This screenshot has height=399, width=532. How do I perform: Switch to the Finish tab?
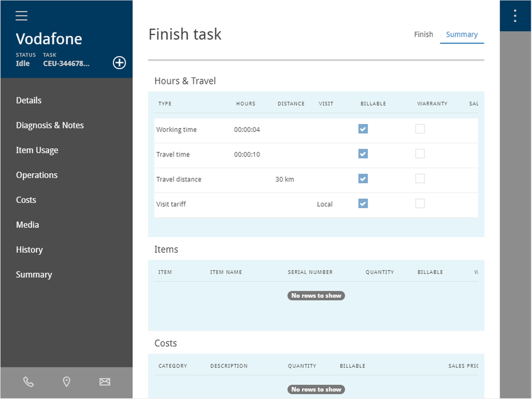click(423, 35)
